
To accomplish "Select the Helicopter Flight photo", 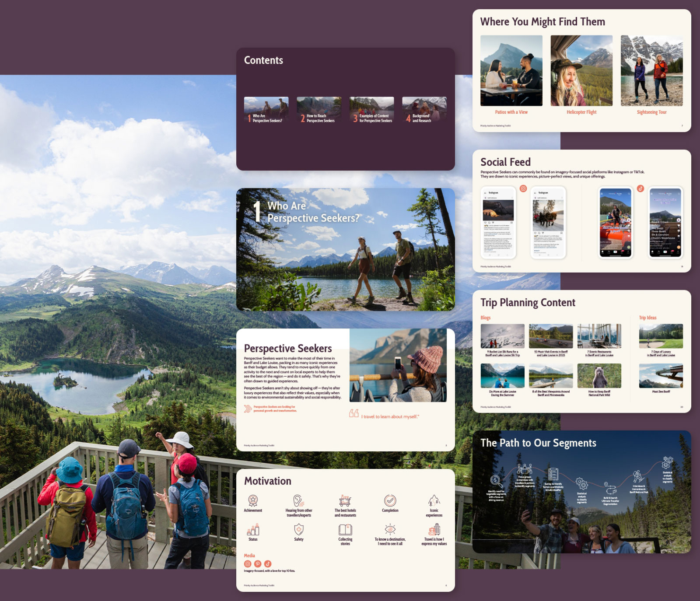I will click(x=581, y=70).
